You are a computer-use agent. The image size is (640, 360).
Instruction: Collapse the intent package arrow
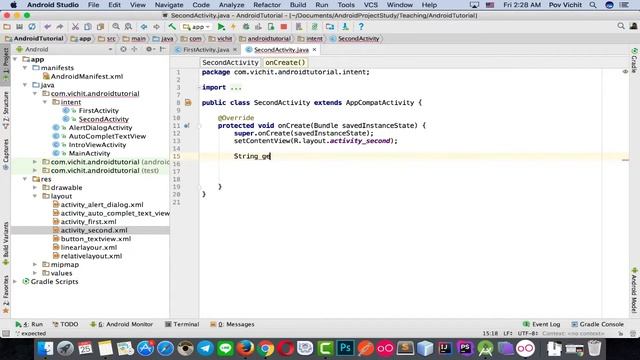click(x=45, y=102)
